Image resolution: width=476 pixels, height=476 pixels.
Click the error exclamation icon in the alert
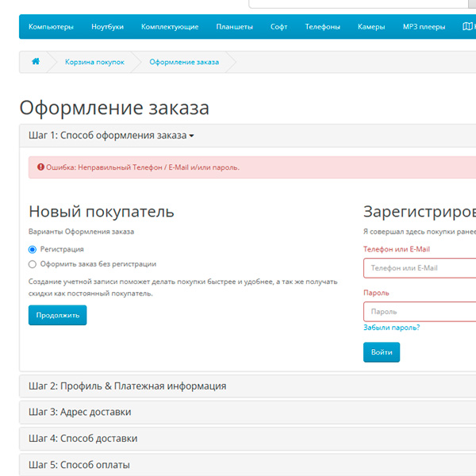click(x=40, y=167)
